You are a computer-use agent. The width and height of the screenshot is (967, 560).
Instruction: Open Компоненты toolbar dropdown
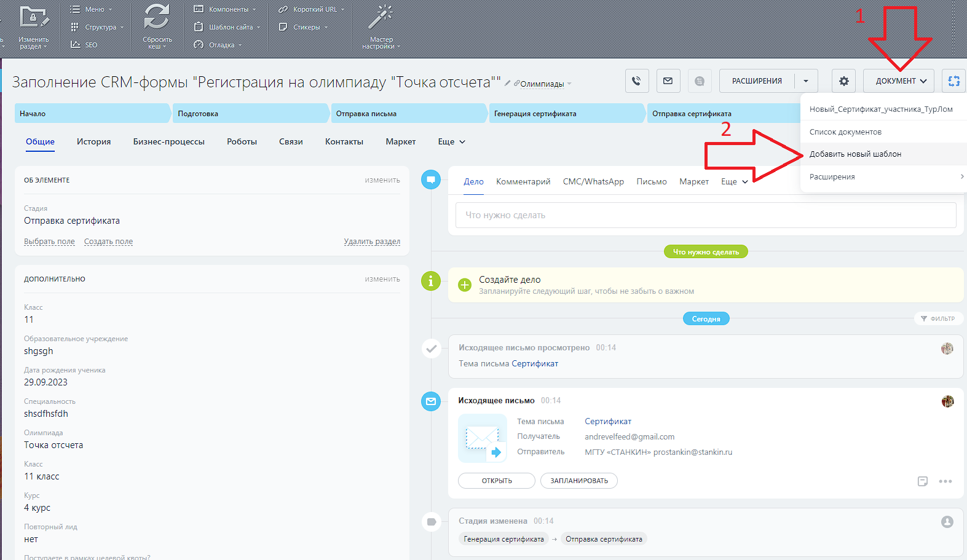point(225,9)
